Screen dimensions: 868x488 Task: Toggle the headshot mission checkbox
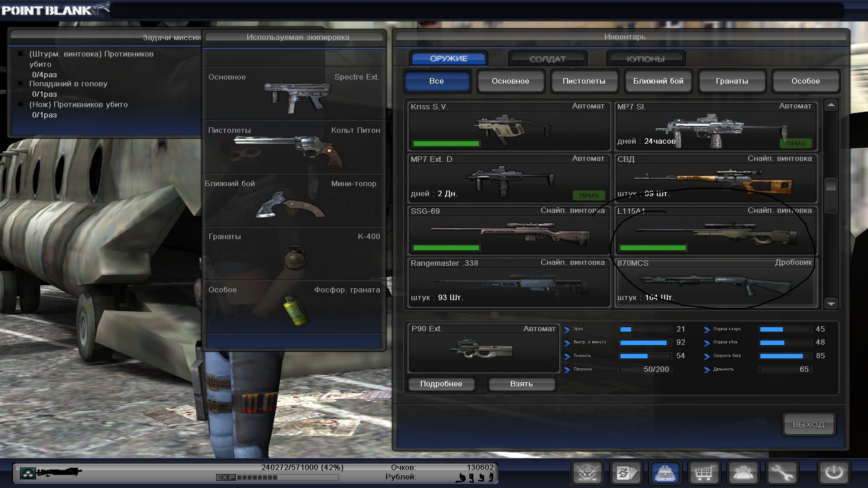(20, 84)
